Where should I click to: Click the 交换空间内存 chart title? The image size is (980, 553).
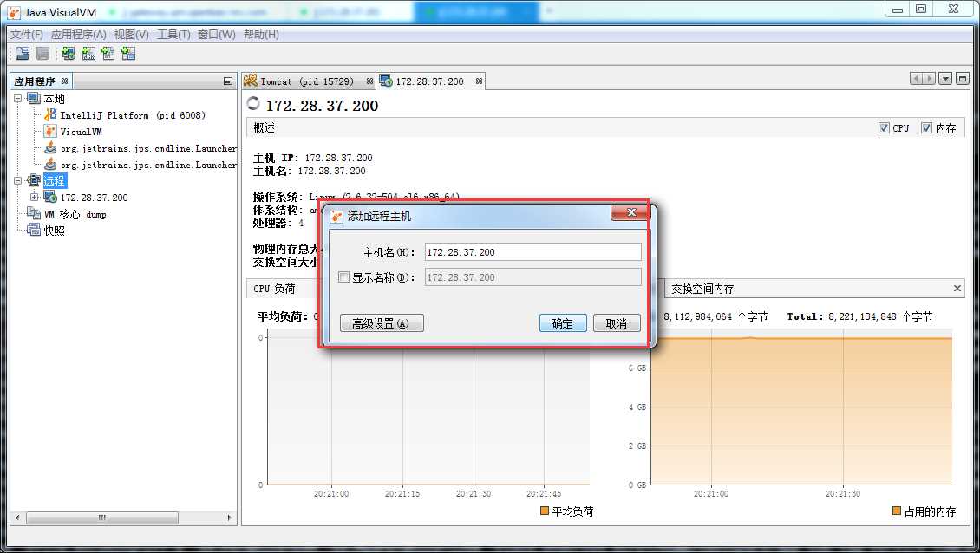point(702,289)
